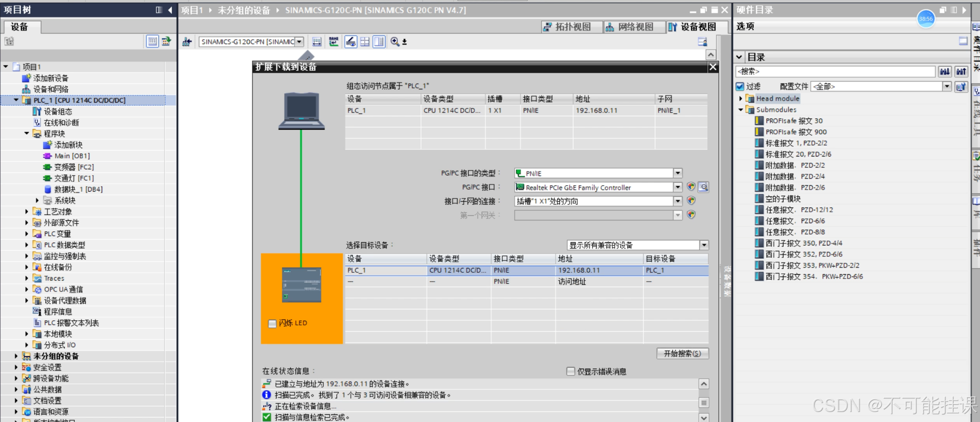Screen dimensions: 980x422
Task: Click down arrow of status info scrollbar
Action: coord(704,417)
